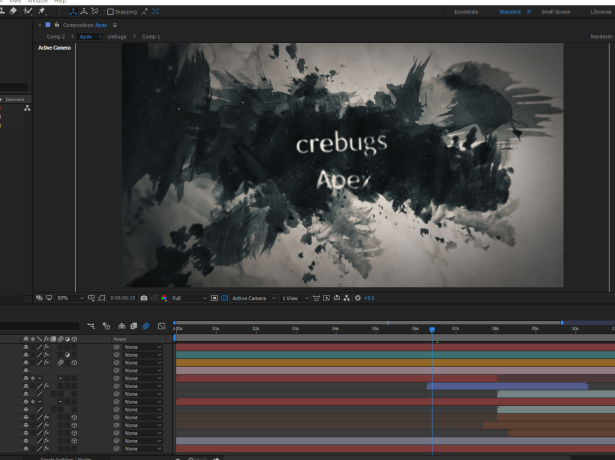Click the viewer Timeline button icon
Viewport: 615px width, 460px height.
click(x=337, y=298)
